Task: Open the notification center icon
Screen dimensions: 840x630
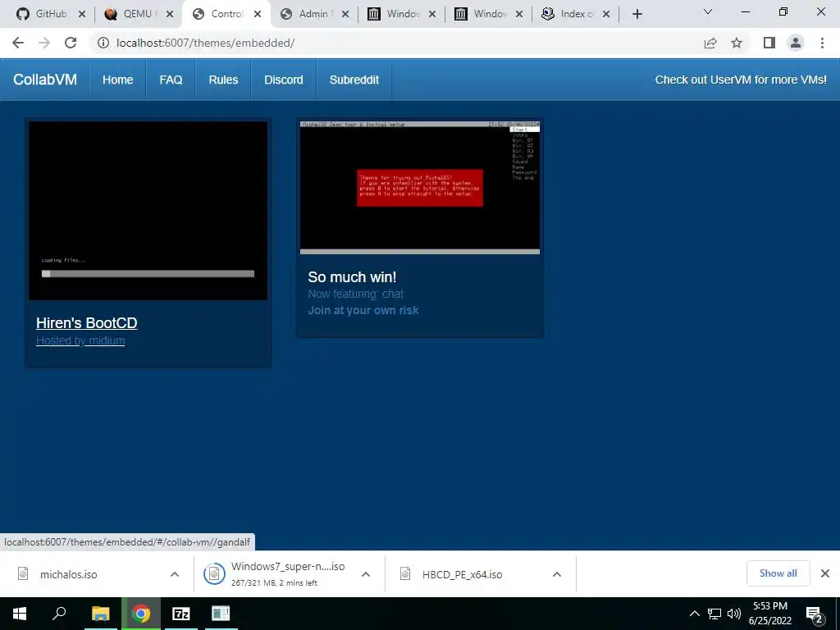Action: click(x=815, y=614)
